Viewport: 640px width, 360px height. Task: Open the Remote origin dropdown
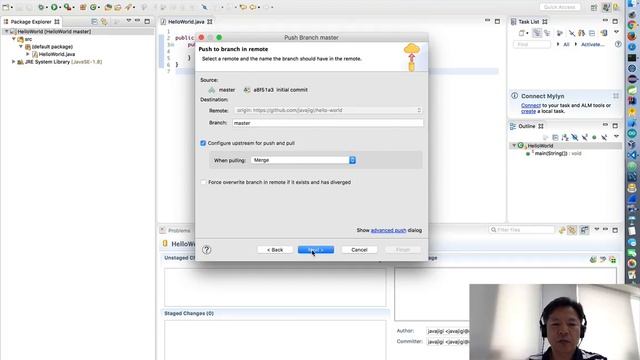click(328, 110)
